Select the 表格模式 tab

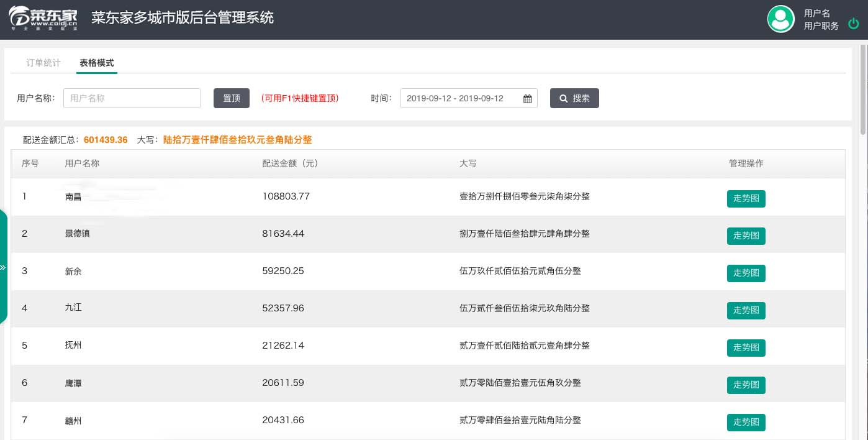pos(96,63)
